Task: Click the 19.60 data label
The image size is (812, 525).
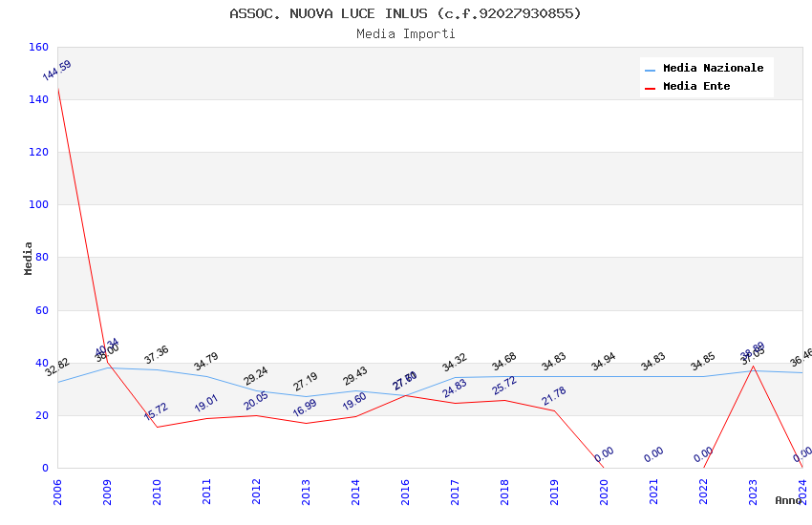Action: tap(355, 401)
